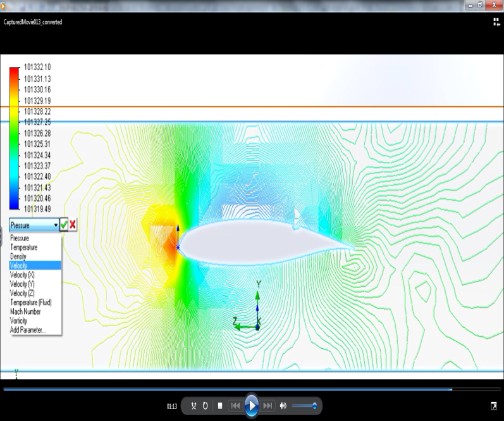Screen dimensions: 504x421
Task: Close the media player window
Action: tap(495, 6)
